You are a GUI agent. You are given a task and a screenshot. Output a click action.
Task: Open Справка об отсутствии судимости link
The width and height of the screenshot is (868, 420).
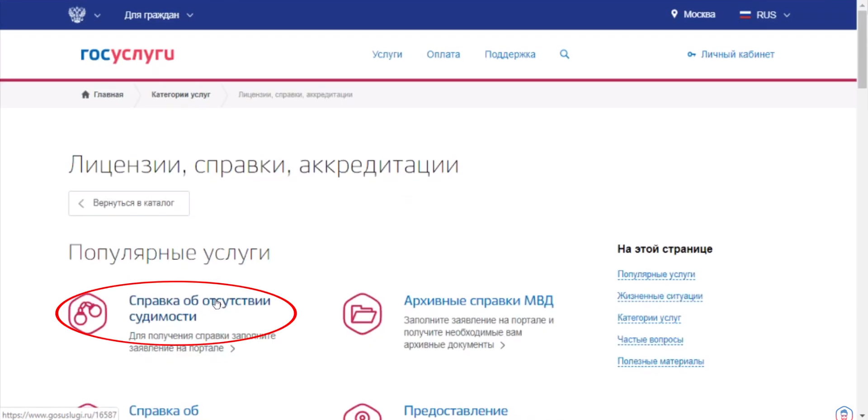[x=199, y=308]
